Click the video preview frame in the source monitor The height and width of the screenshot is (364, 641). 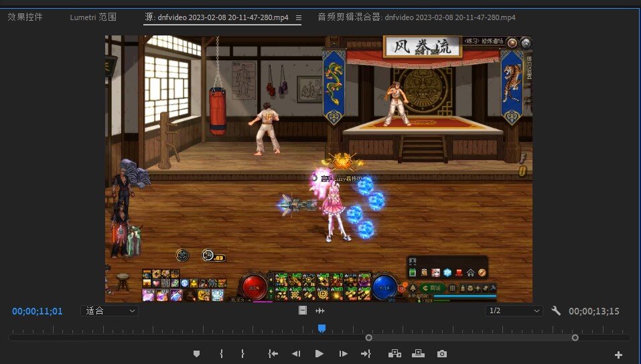point(318,169)
